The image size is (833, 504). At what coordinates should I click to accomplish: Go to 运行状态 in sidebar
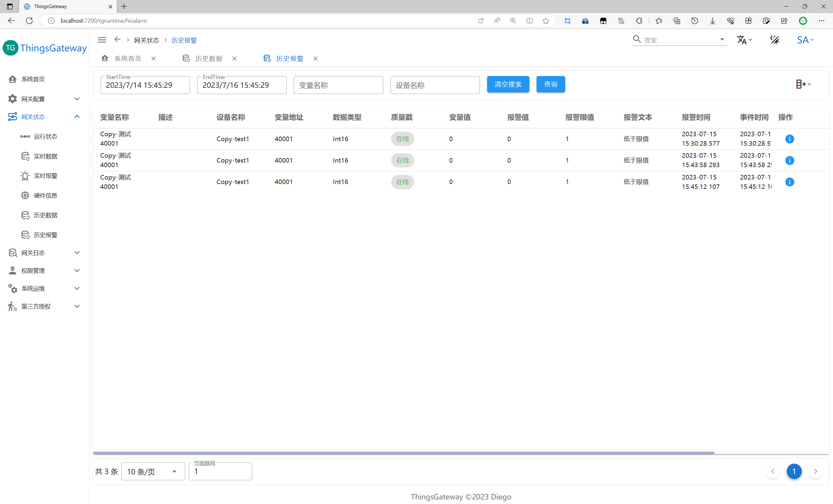tap(45, 137)
